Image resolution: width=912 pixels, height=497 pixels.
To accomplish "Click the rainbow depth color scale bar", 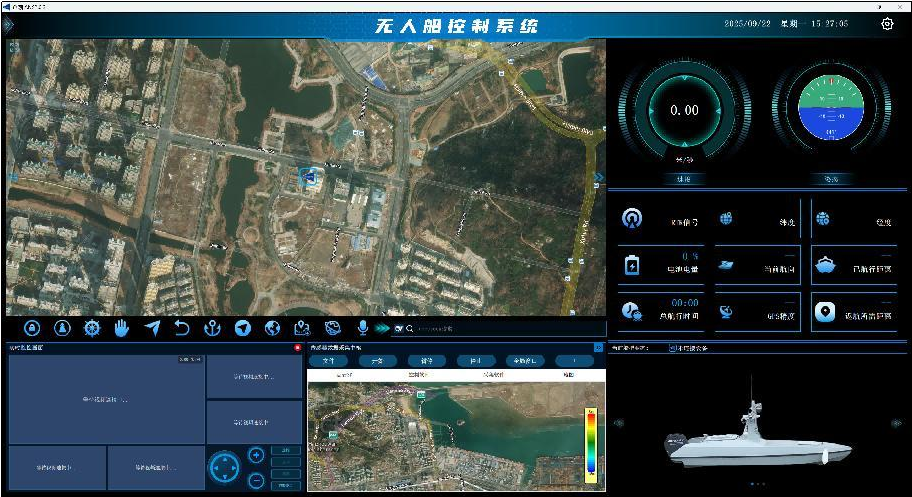I will pyautogui.click(x=591, y=442).
